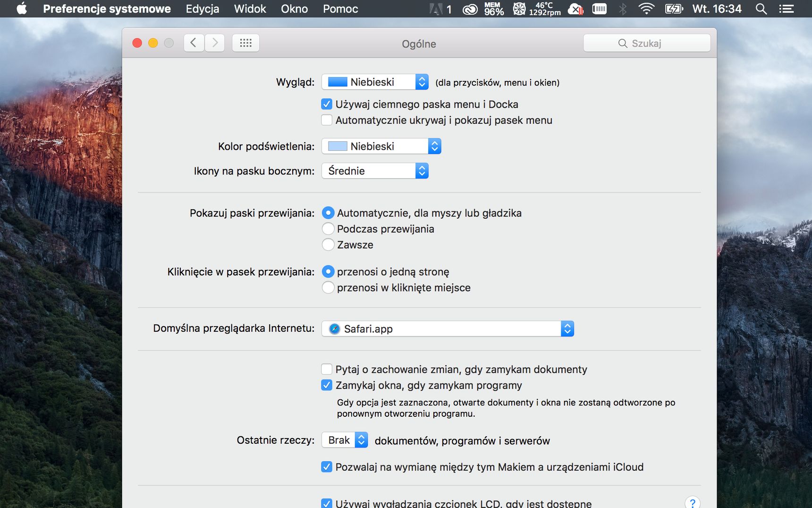Click the search magnifier in Szukaj field

623,43
